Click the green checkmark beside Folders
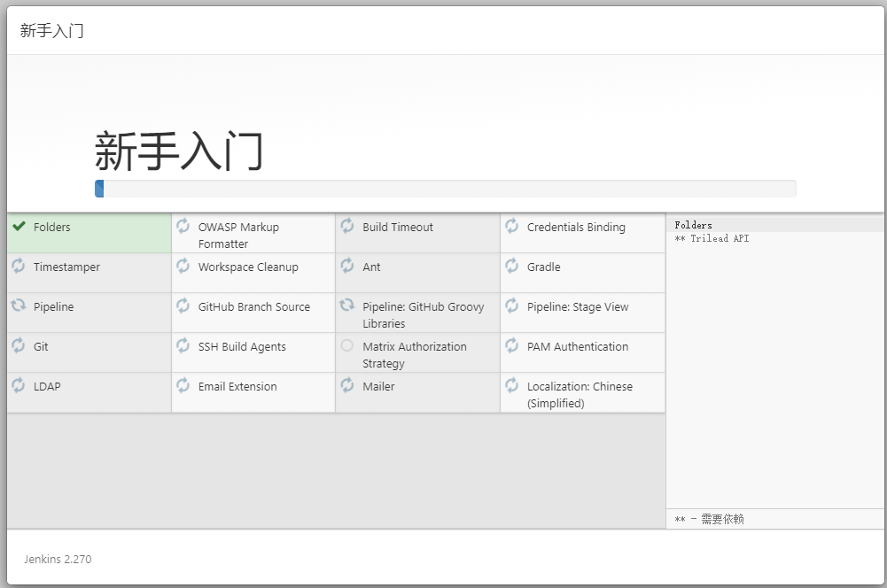Screen dimensions: 887x588 click(19, 227)
